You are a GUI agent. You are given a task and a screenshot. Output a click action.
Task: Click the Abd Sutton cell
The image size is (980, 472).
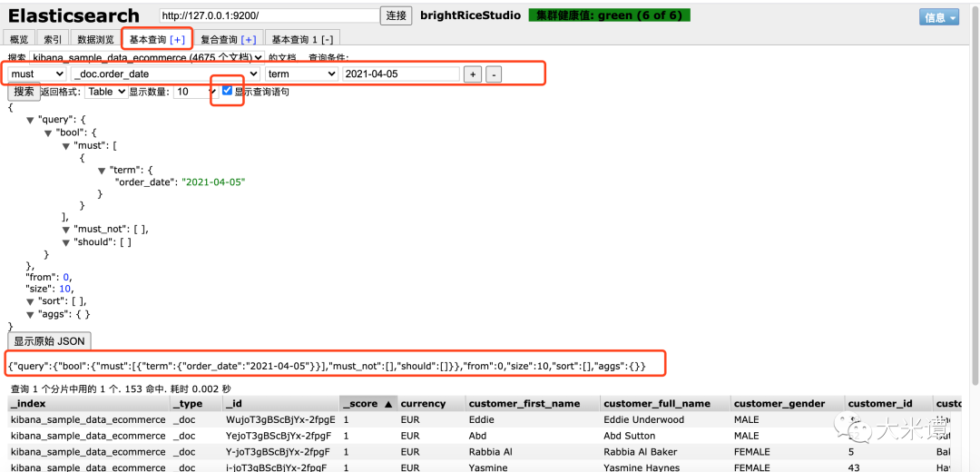click(x=666, y=436)
